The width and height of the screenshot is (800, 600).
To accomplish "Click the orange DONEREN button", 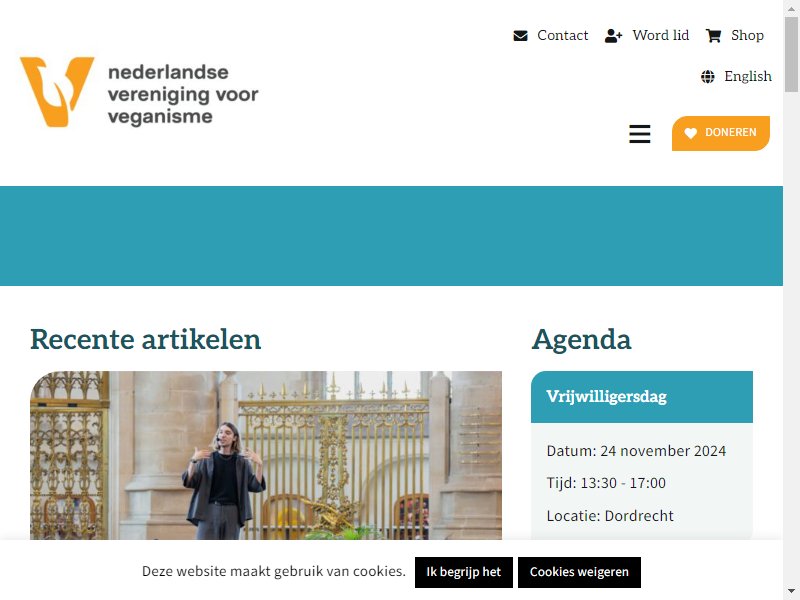I will 720,133.
